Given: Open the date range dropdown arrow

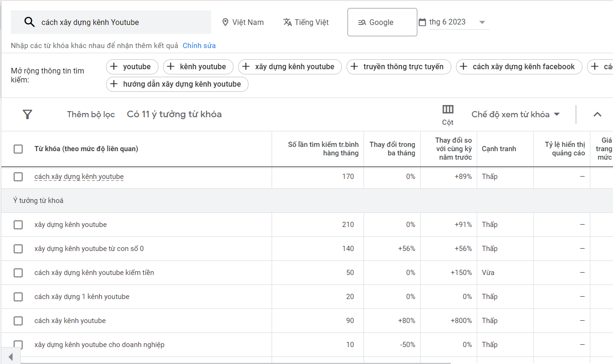Looking at the screenshot, I should pyautogui.click(x=482, y=22).
